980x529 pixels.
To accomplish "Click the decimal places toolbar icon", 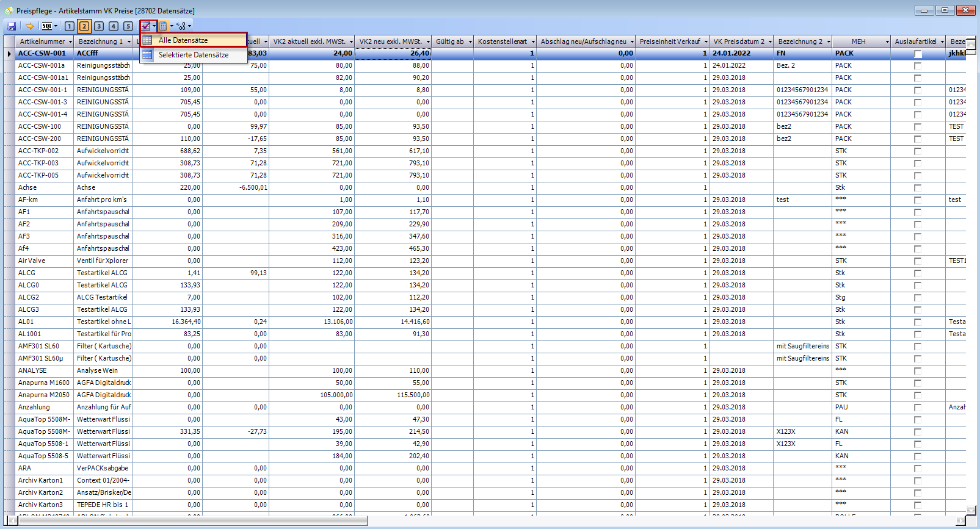I will (181, 26).
